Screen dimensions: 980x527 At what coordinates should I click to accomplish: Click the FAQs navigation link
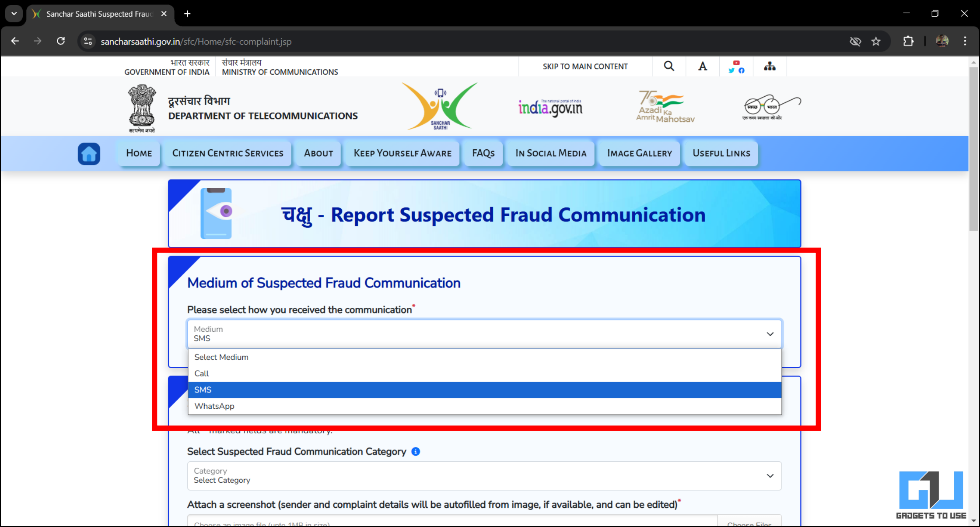(x=483, y=153)
